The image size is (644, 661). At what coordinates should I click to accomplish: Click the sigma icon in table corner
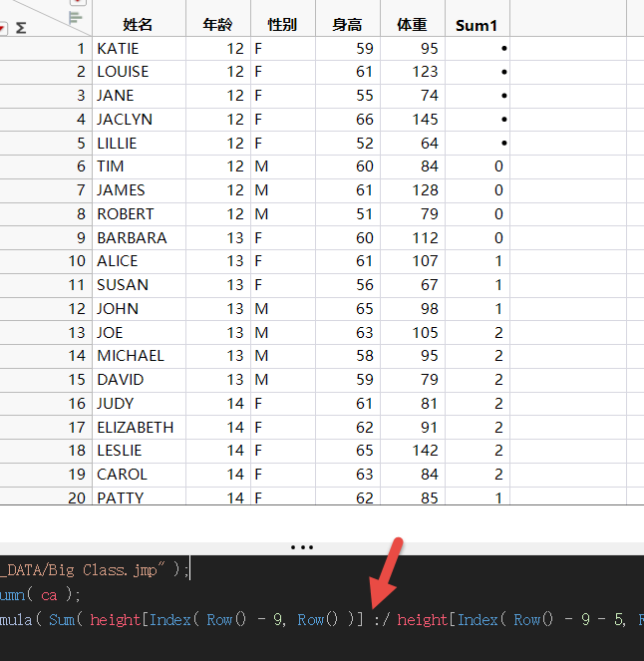coord(21,28)
